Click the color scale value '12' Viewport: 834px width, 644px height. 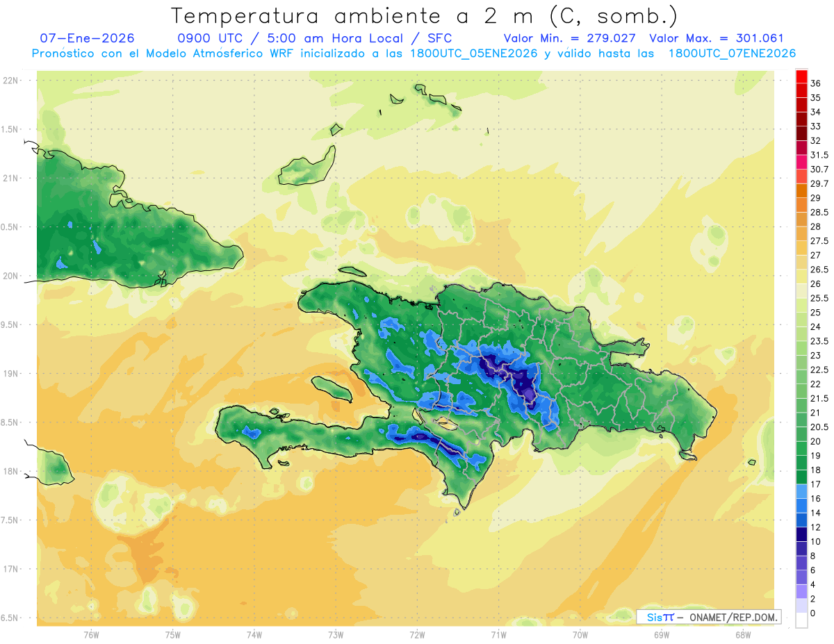pyautogui.click(x=816, y=528)
